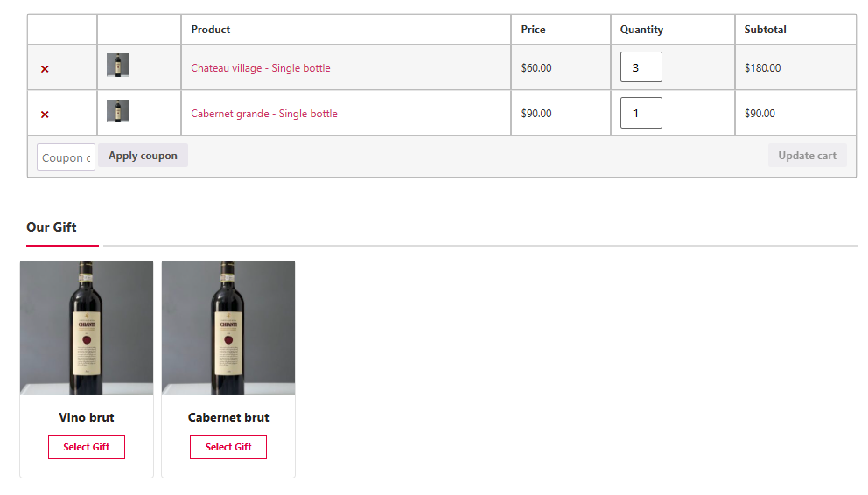The height and width of the screenshot is (495, 868).
Task: Focus the Cabernet grande quantity field
Action: coord(641,113)
